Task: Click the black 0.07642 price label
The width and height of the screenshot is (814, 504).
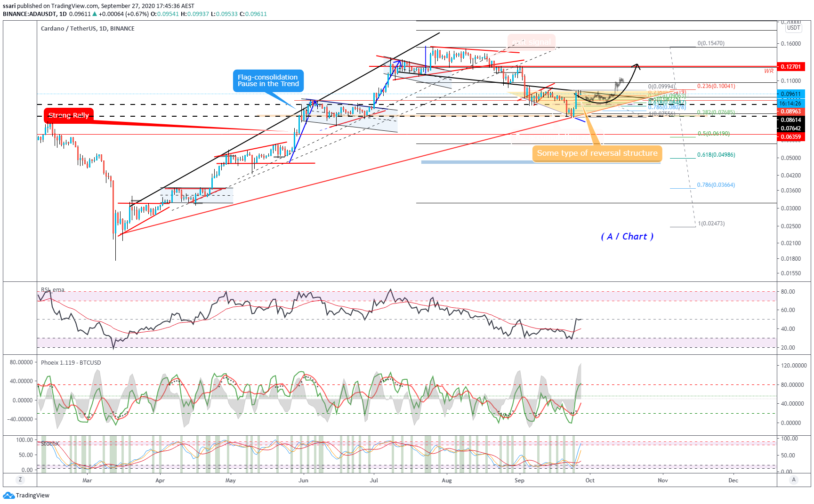Action: (791, 128)
